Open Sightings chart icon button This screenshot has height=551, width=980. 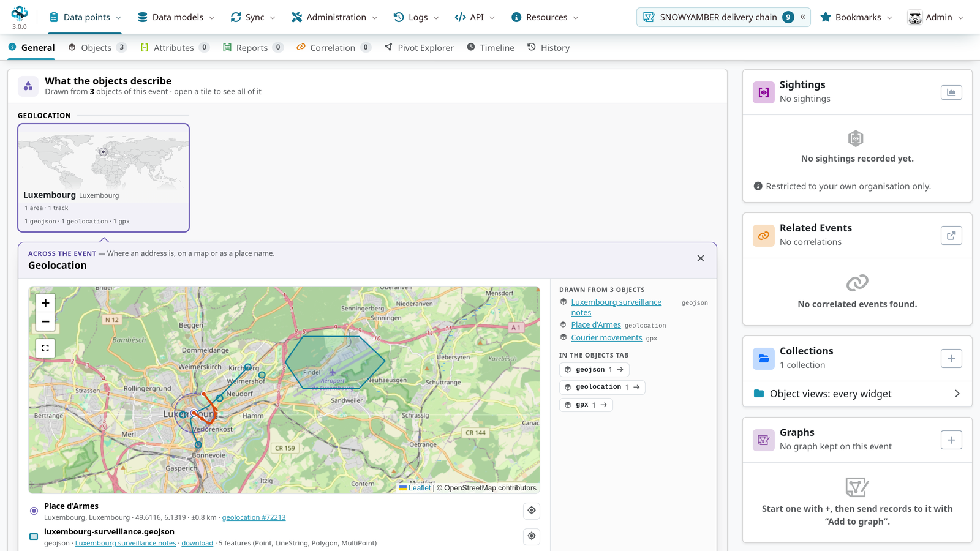(951, 92)
